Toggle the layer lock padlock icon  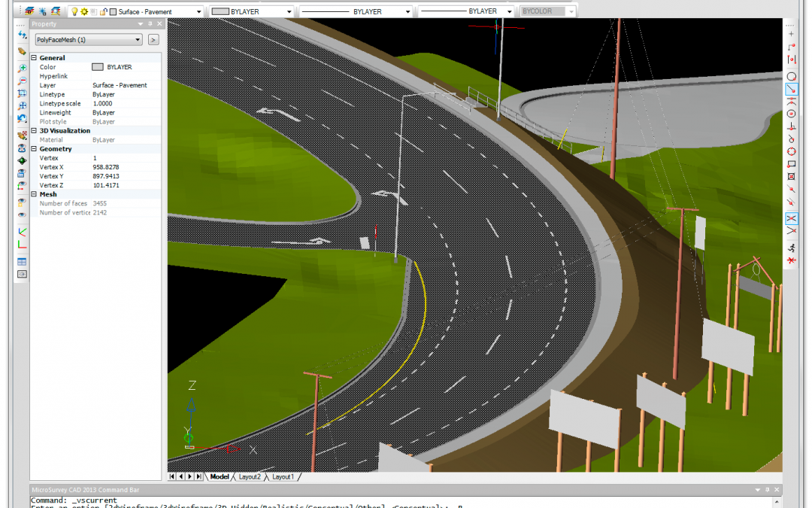tap(103, 12)
